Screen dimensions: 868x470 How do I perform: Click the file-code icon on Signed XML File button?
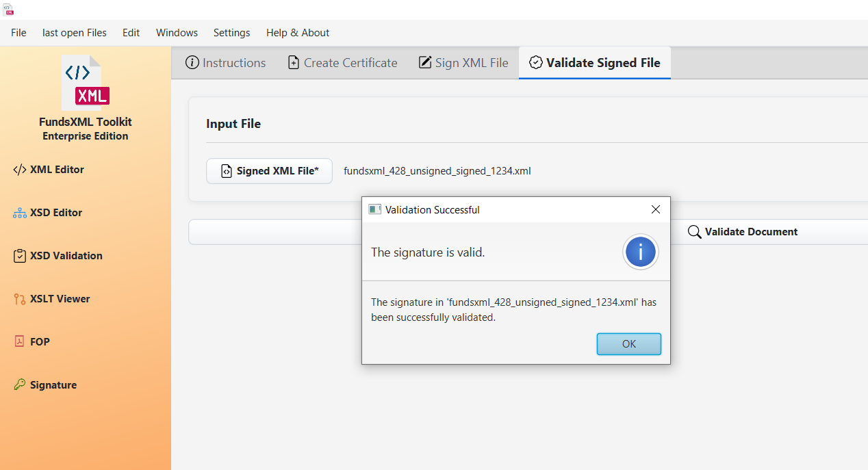[227, 171]
